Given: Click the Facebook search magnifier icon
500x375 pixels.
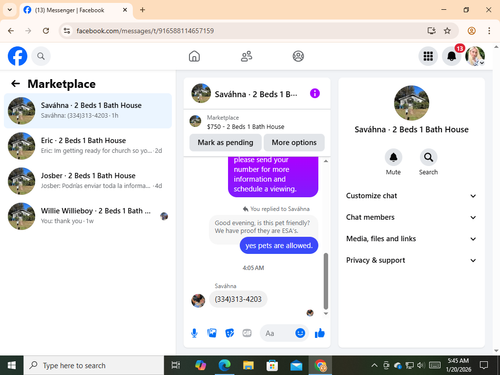Looking at the screenshot, I should point(41,56).
